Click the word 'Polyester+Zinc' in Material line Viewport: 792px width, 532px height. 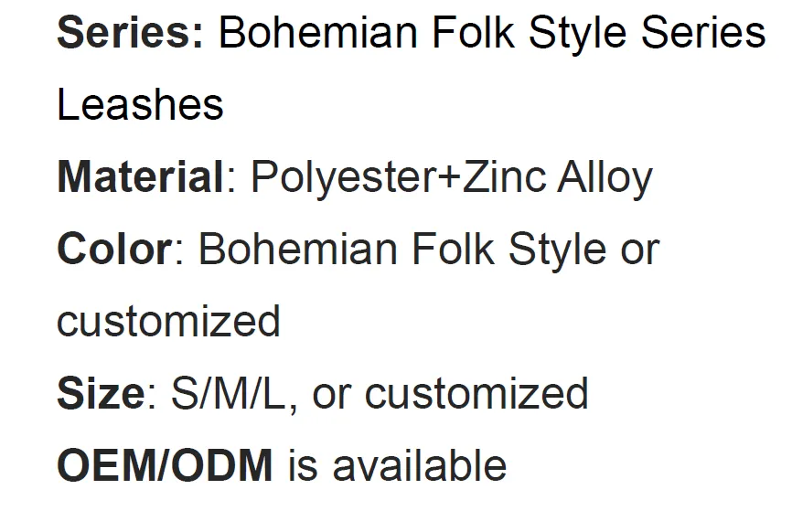coord(398,176)
